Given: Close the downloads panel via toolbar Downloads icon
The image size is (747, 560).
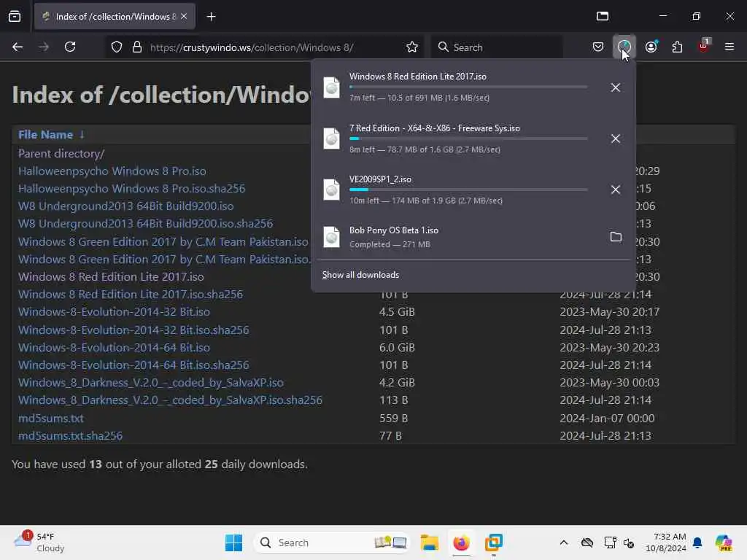Looking at the screenshot, I should tap(624, 47).
